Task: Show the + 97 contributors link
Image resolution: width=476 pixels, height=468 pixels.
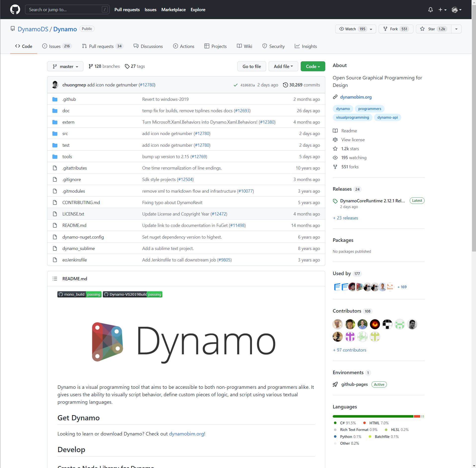Action: click(x=350, y=350)
